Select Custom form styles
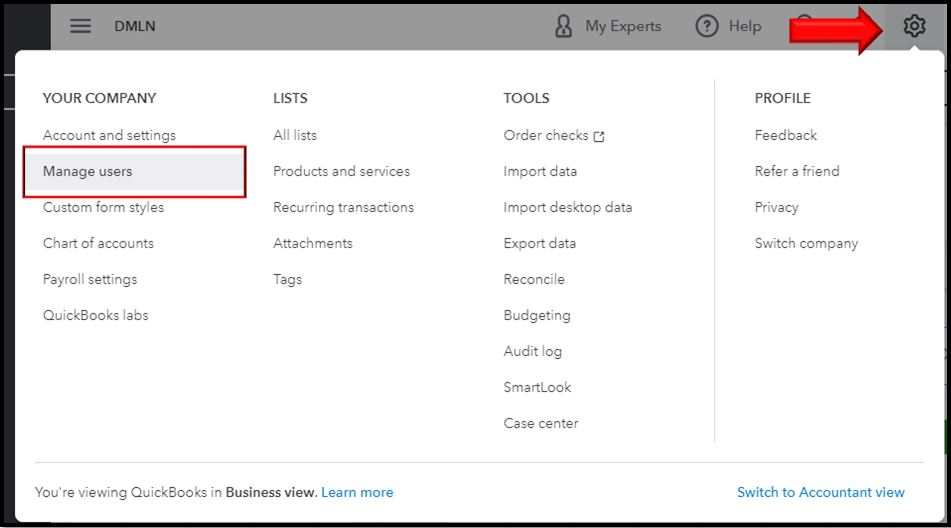This screenshot has height=528, width=951. click(103, 207)
